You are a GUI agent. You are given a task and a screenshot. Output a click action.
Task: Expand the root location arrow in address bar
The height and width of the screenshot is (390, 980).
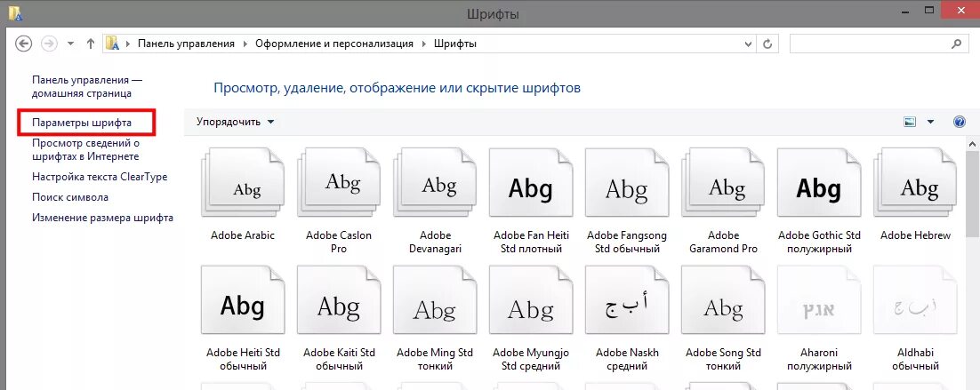[x=129, y=44]
